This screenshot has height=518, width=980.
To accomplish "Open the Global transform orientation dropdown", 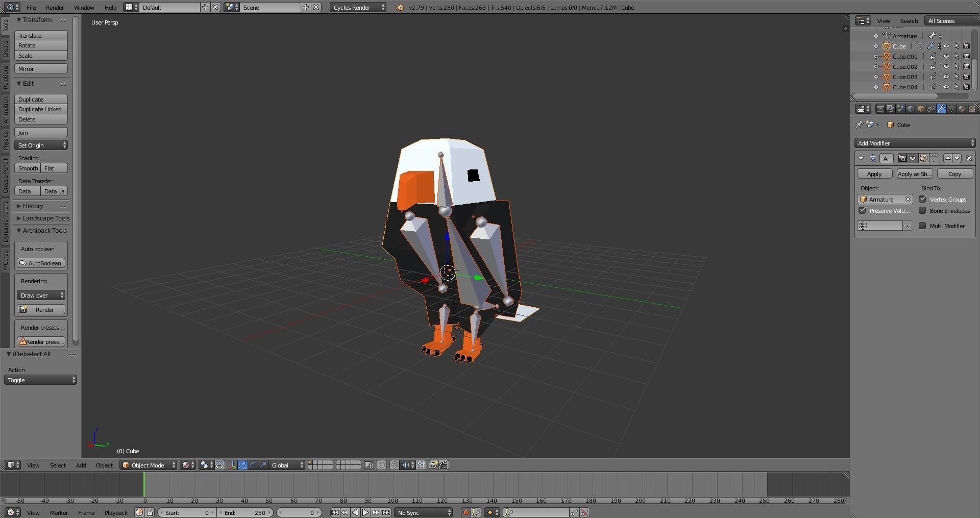I will click(287, 465).
